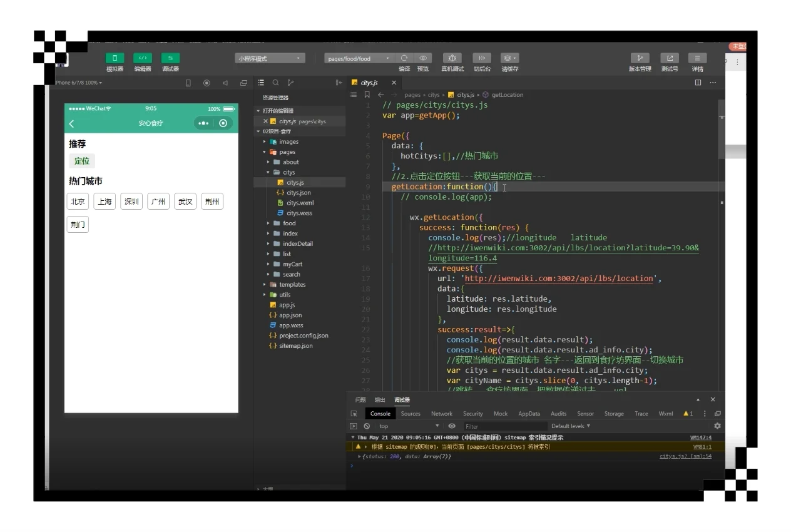Click the bookmark icon in the breadcrumb bar
Viewport: 791px width, 532px height.
coord(367,95)
